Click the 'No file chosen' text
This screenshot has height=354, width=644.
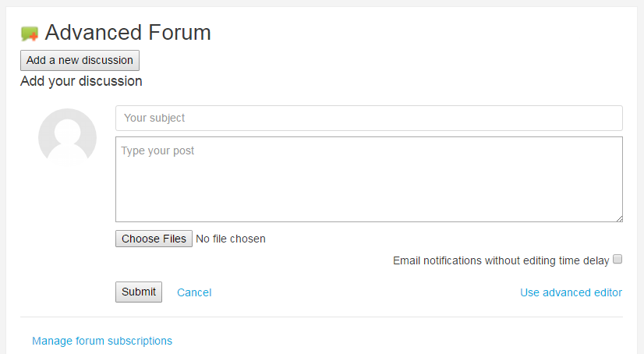click(231, 239)
